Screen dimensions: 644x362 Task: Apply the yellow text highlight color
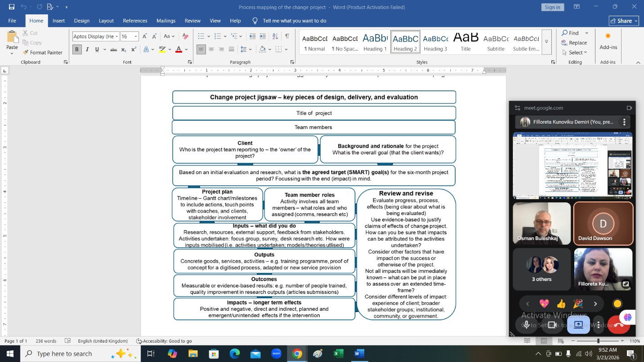162,49
